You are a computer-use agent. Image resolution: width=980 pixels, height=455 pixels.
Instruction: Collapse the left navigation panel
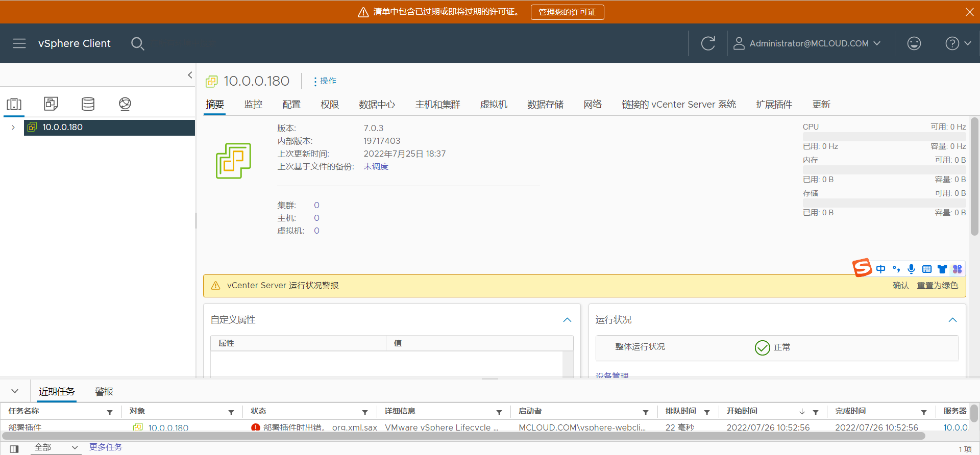click(190, 75)
